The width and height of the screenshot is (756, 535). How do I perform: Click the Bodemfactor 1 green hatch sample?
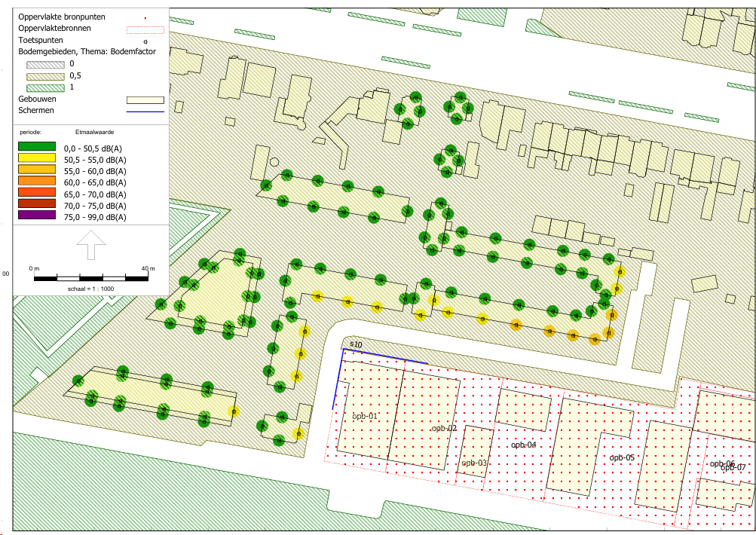click(45, 87)
